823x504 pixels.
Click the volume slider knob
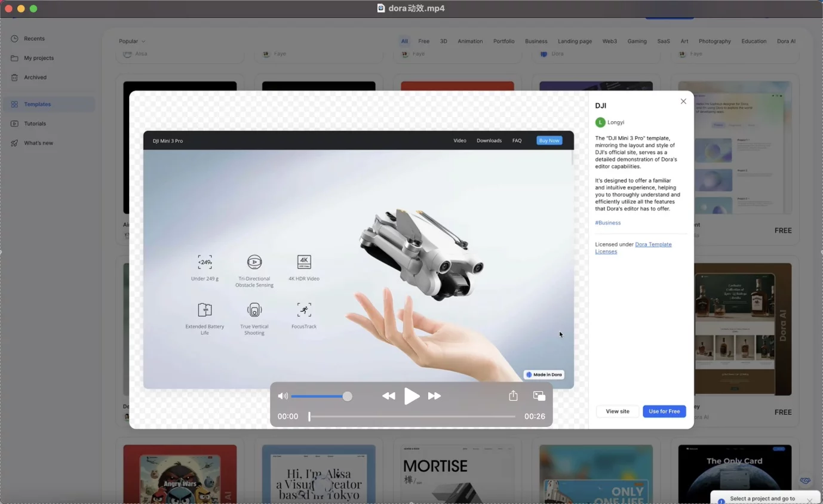pos(348,397)
